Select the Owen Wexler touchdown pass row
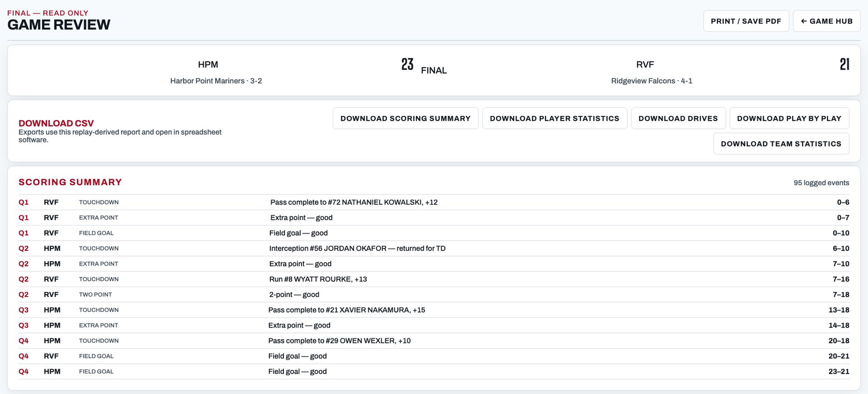This screenshot has height=394, width=868. click(x=434, y=341)
